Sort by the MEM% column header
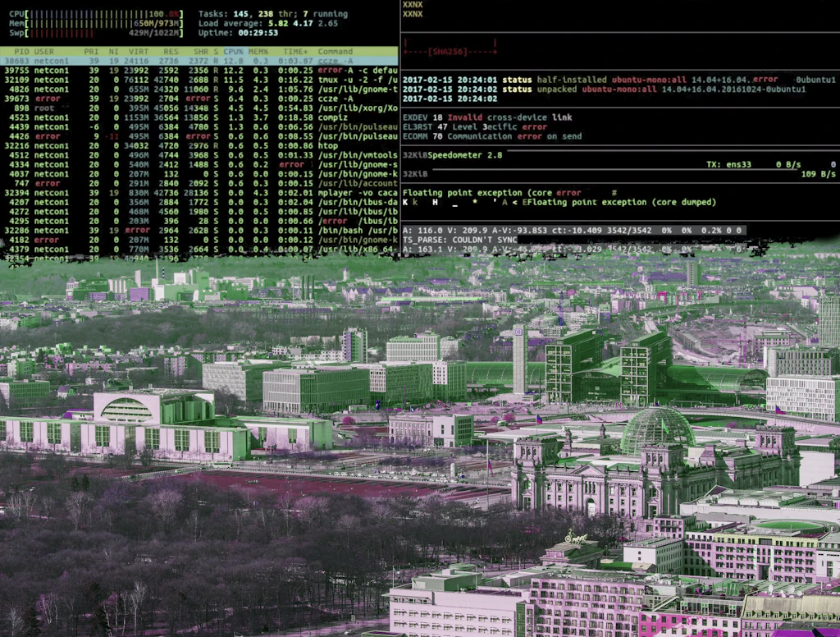Image resolution: width=840 pixels, height=637 pixels. click(258, 52)
